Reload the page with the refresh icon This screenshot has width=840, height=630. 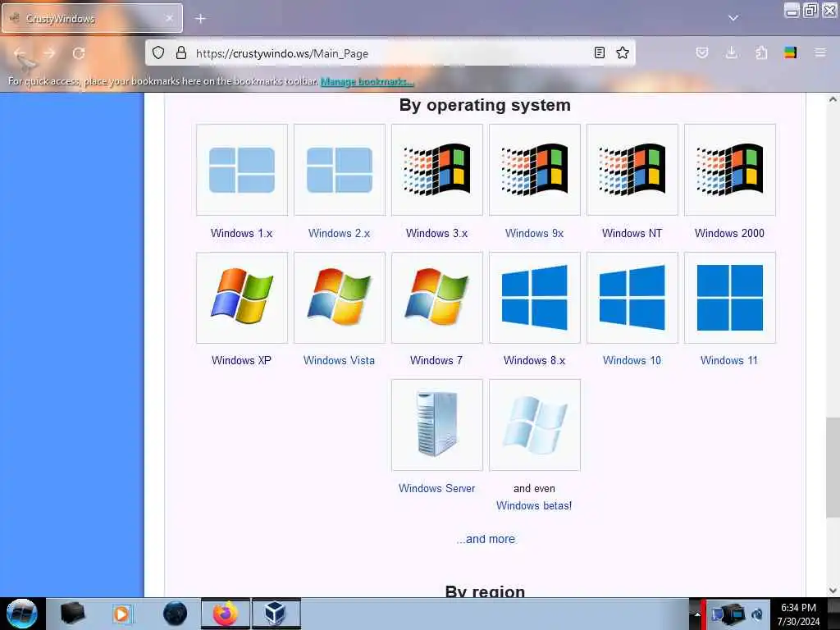[x=79, y=53]
